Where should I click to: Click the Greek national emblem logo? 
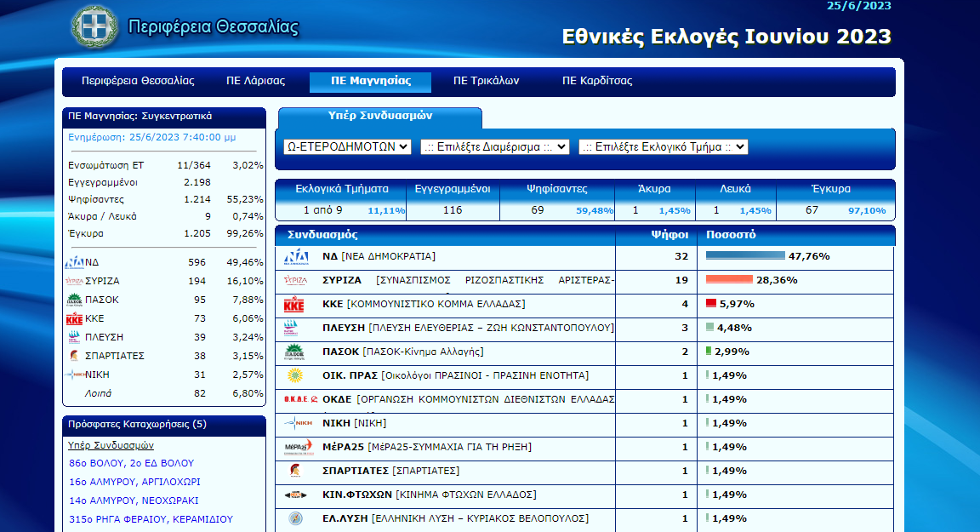tap(95, 26)
